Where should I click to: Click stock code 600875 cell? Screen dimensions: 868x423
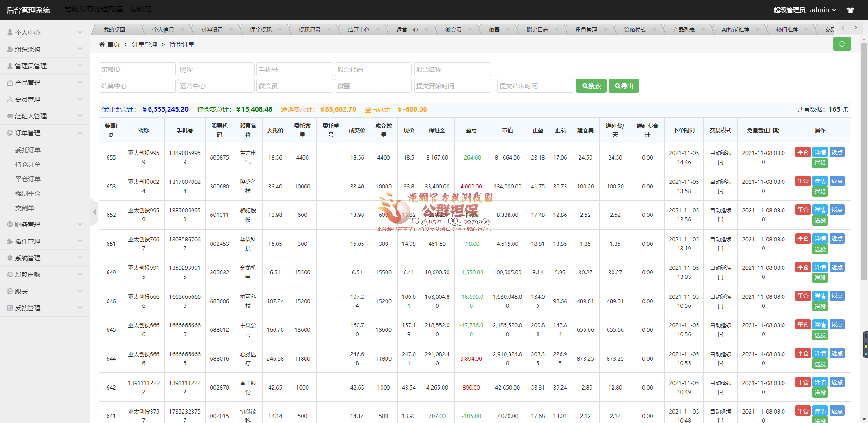click(220, 158)
